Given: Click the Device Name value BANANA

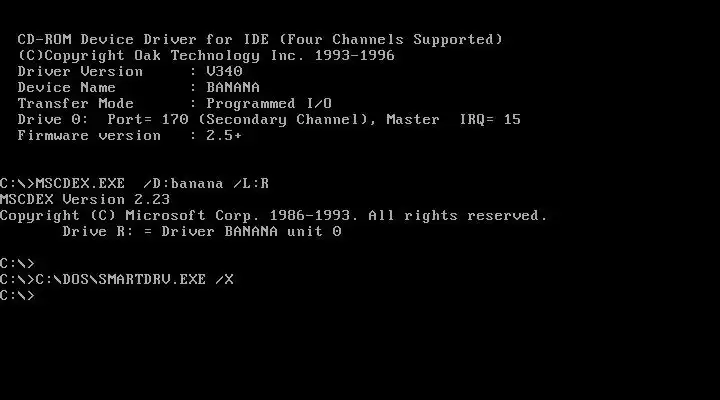Looking at the screenshot, I should [233, 87].
